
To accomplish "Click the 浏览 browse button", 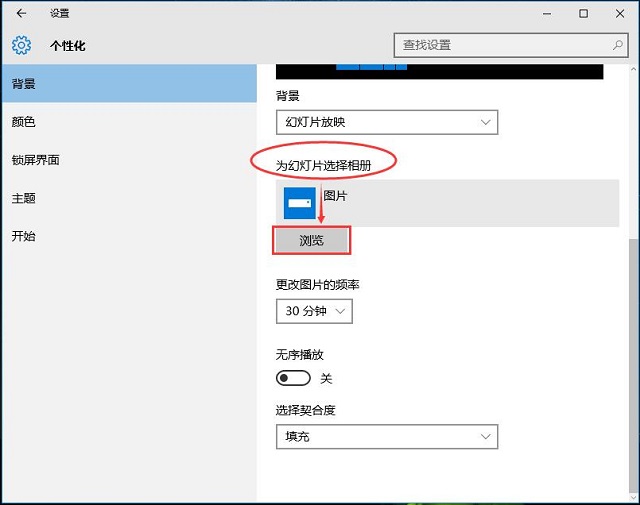I will (312, 241).
